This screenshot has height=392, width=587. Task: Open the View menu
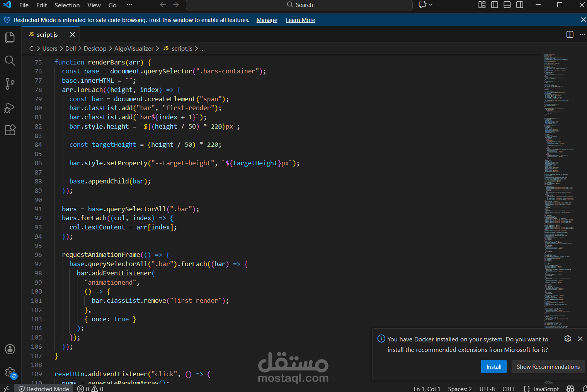(x=94, y=5)
